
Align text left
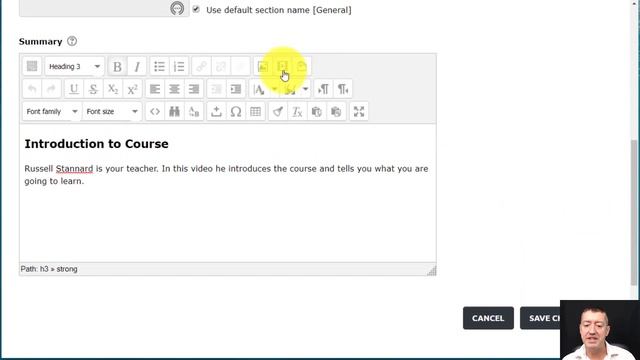click(x=155, y=89)
